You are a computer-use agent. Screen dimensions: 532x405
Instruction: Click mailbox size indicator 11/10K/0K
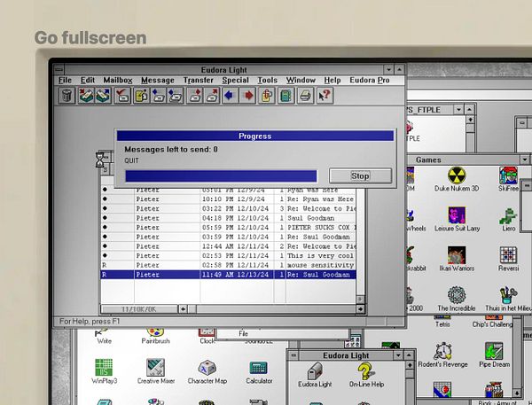[x=139, y=309]
